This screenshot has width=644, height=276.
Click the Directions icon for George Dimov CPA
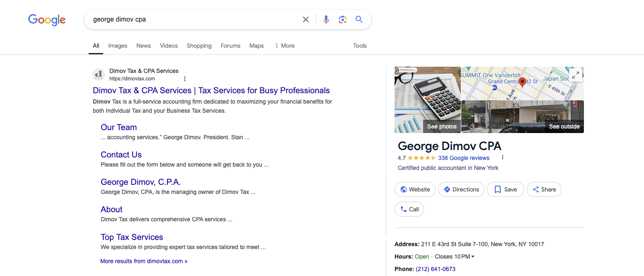pos(447,189)
